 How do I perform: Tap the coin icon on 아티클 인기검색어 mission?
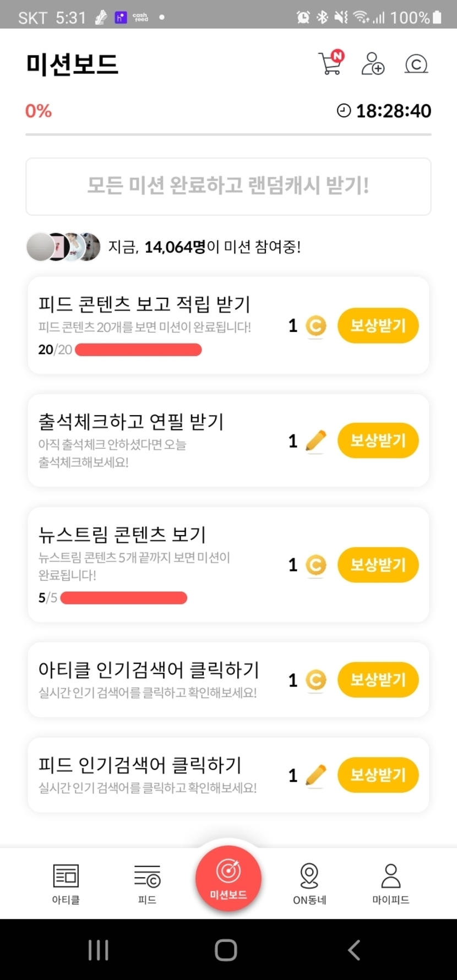pyautogui.click(x=315, y=680)
